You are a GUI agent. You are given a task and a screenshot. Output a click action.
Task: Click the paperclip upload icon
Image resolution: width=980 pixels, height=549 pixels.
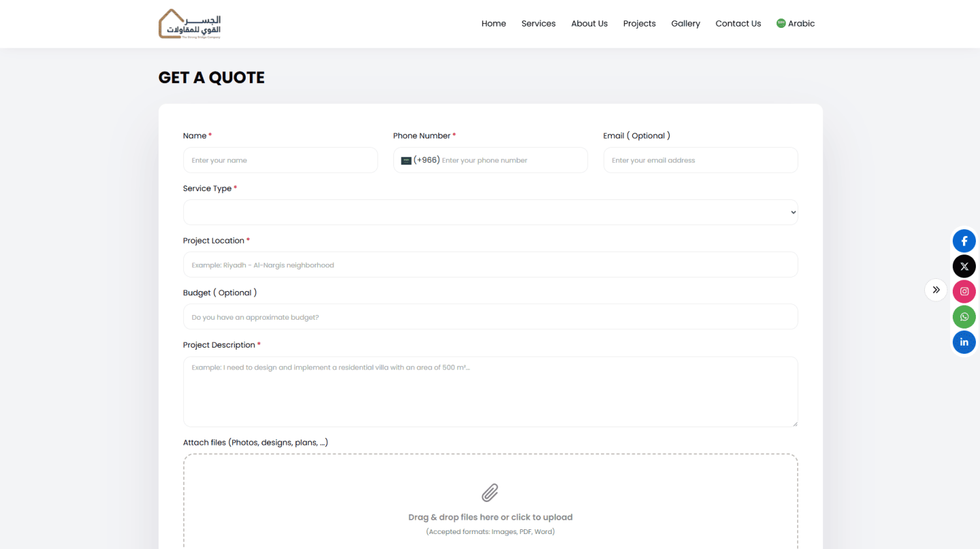490,493
